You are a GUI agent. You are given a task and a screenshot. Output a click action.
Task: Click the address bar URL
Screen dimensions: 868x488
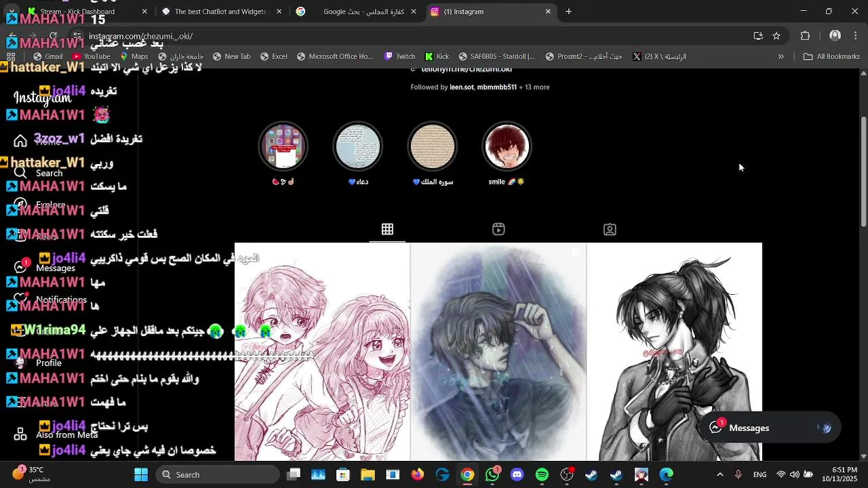(x=140, y=36)
